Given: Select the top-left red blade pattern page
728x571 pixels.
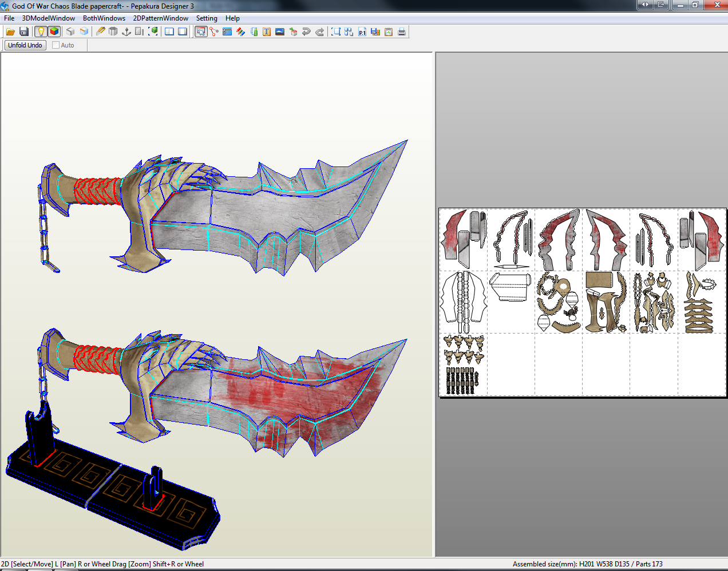Looking at the screenshot, I should pyautogui.click(x=464, y=240).
